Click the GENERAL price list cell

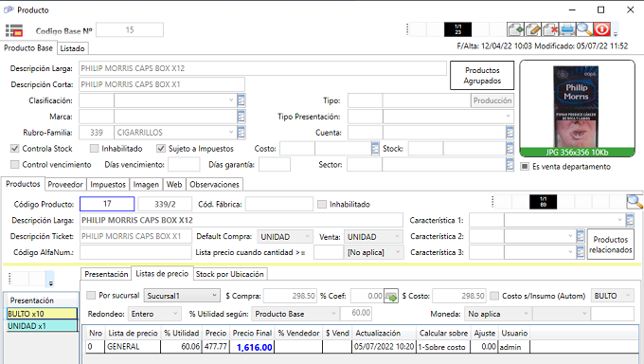tap(133, 347)
